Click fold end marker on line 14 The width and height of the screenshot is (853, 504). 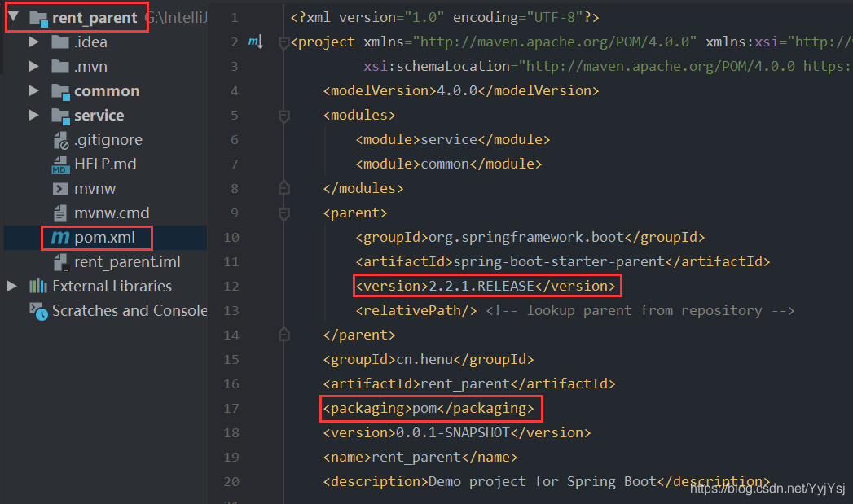[284, 334]
